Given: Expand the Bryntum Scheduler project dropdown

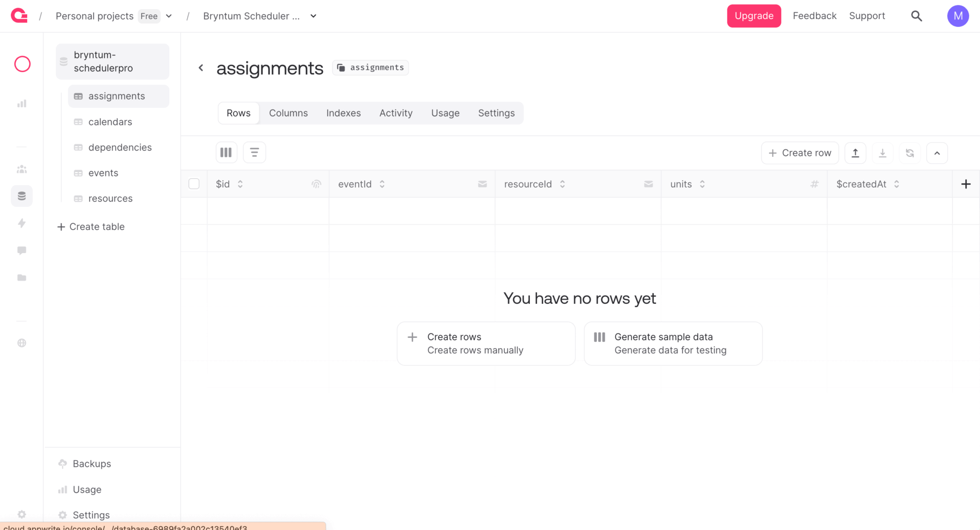Looking at the screenshot, I should pyautogui.click(x=313, y=16).
